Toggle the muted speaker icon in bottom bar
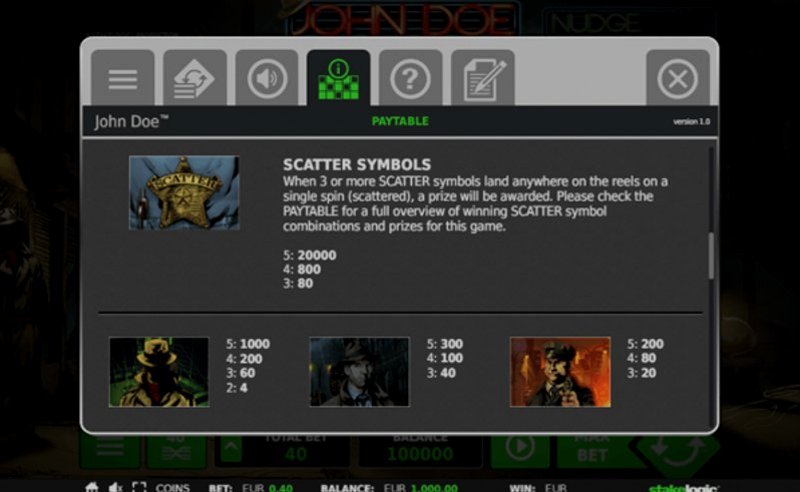 [x=116, y=487]
